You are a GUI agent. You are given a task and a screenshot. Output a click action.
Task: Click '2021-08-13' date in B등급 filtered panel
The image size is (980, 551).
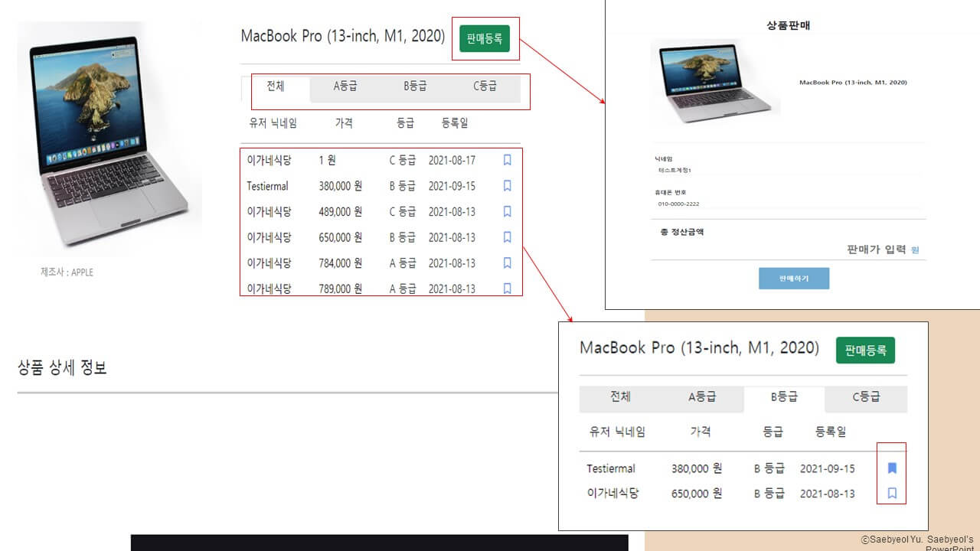(x=828, y=494)
